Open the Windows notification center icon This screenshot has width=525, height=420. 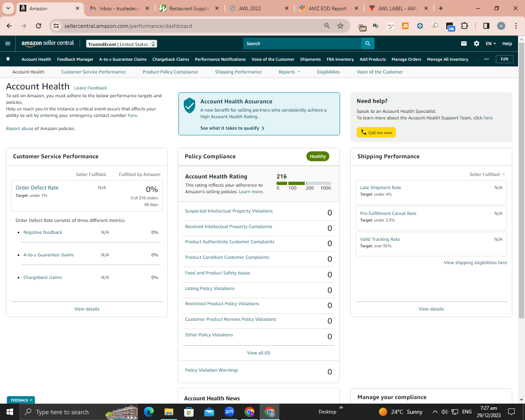tap(511, 412)
